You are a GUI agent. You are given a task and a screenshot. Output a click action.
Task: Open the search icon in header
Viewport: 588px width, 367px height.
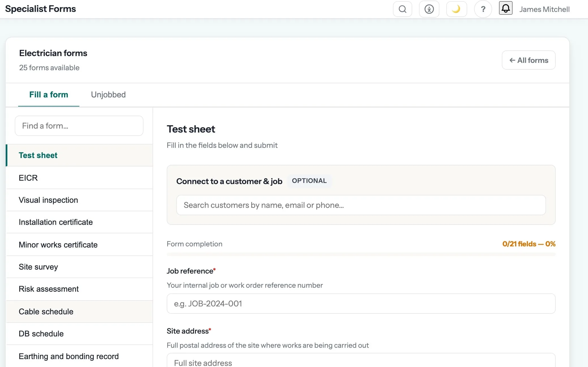pos(402,9)
